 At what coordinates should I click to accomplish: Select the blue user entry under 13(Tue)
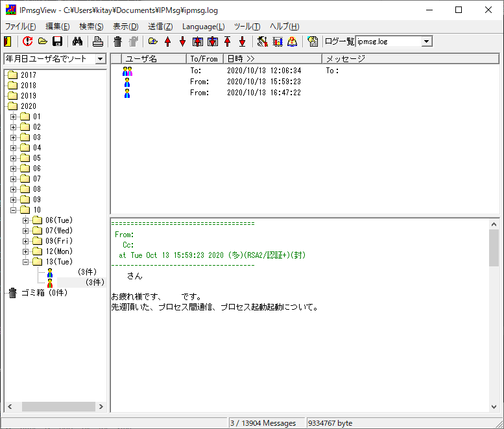pos(50,272)
